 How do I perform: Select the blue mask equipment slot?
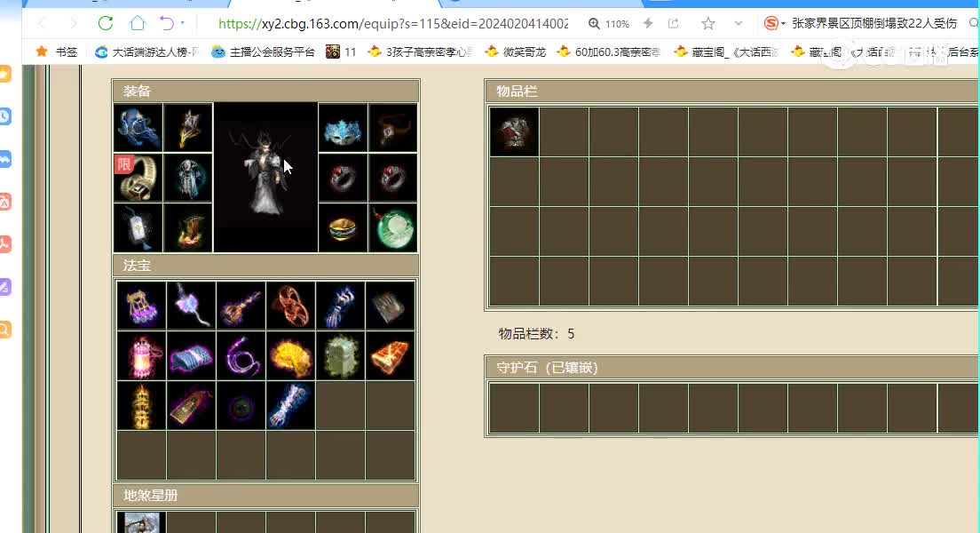(x=344, y=128)
